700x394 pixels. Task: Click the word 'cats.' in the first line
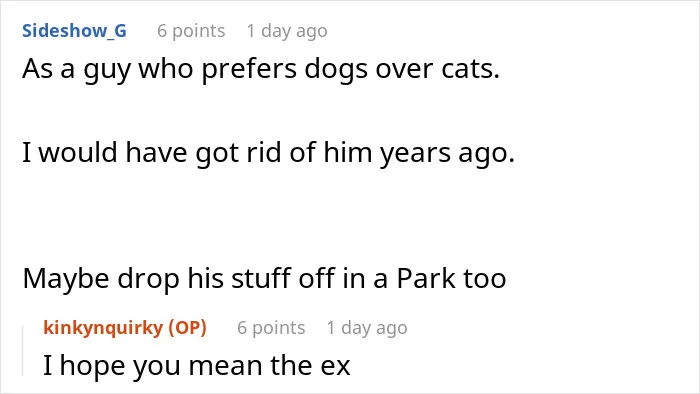click(x=471, y=70)
